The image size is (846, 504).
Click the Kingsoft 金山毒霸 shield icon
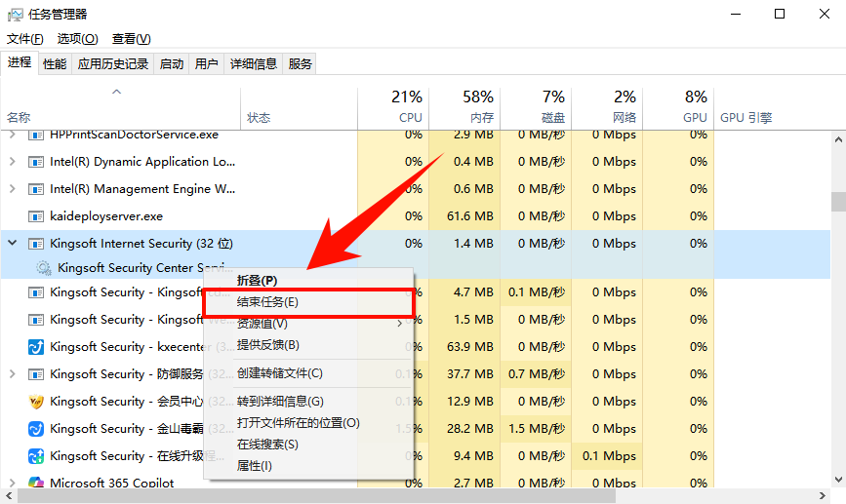(x=36, y=429)
